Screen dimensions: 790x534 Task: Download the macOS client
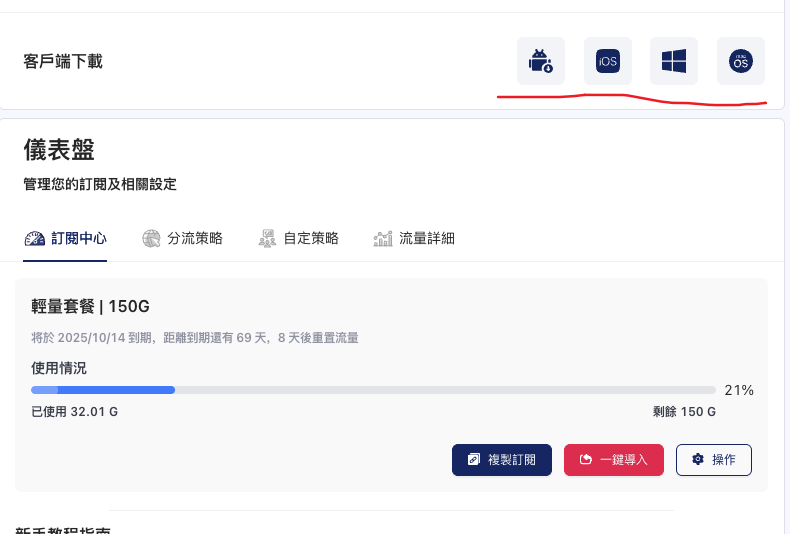pyautogui.click(x=741, y=61)
